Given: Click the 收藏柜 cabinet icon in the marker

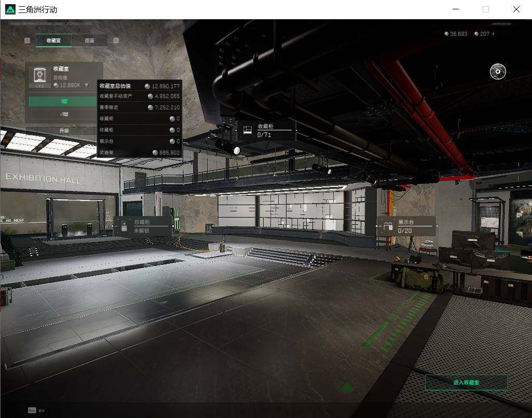Looking at the screenshot, I should 248,130.
